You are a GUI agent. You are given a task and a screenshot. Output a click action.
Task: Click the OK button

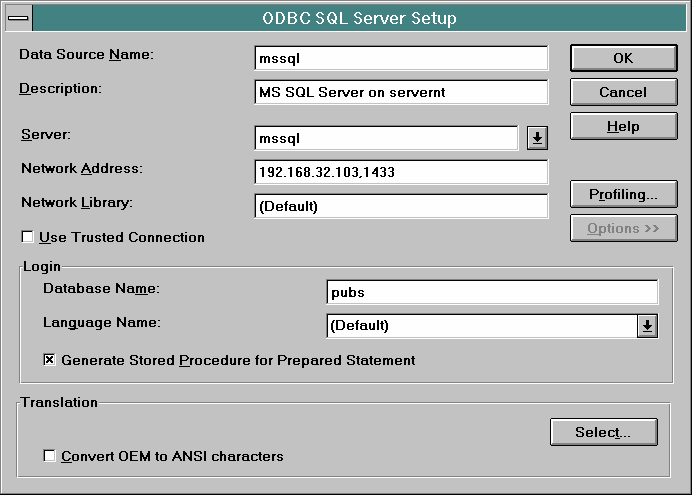623,58
